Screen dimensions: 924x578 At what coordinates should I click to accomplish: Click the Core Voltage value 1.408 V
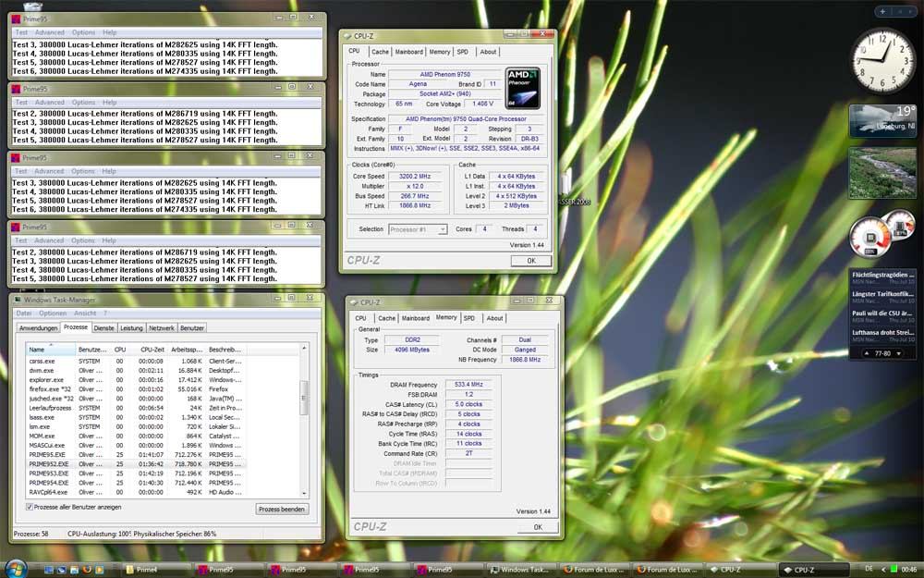pyautogui.click(x=482, y=104)
